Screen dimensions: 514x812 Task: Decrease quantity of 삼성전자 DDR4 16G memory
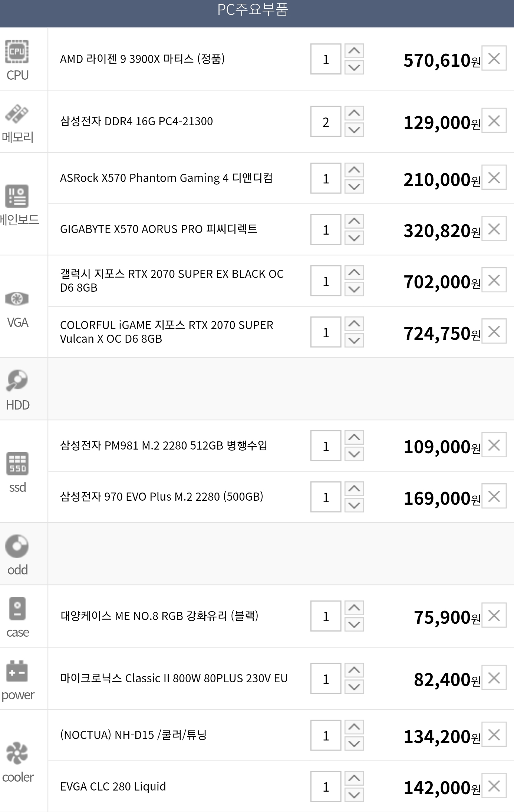pos(354,130)
